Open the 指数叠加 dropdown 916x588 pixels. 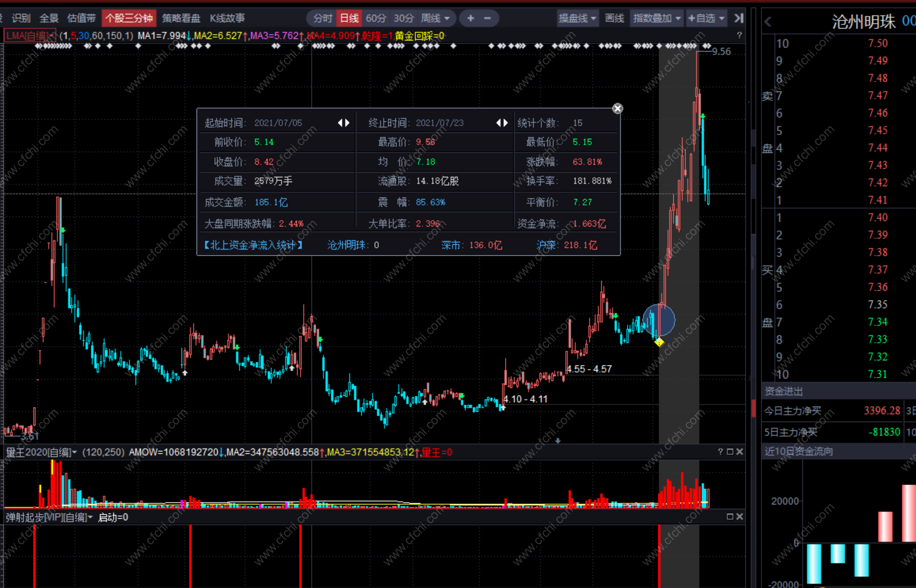click(x=657, y=18)
